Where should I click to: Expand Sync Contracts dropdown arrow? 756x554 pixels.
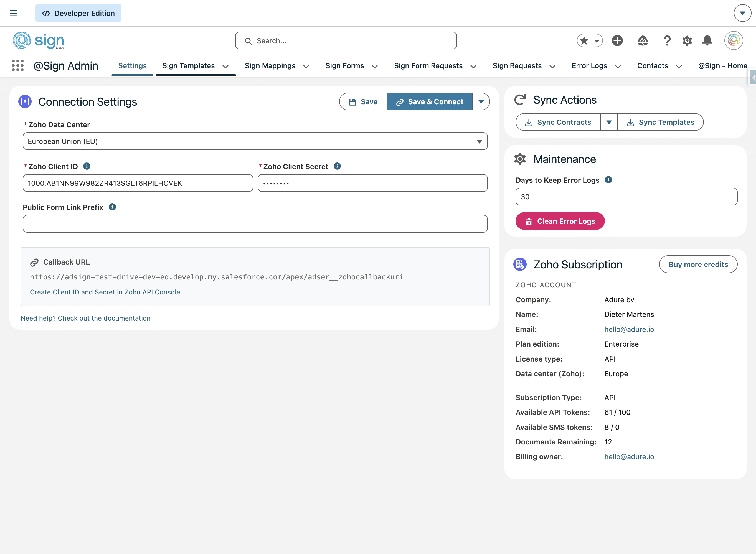[608, 122]
